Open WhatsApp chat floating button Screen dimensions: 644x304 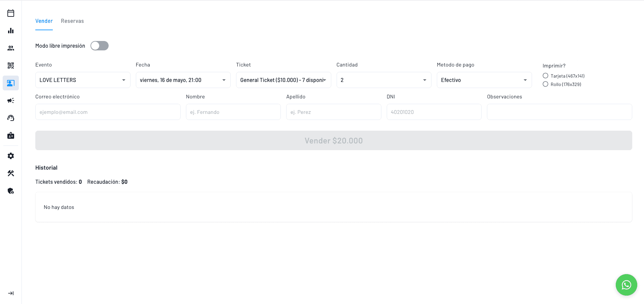click(626, 285)
